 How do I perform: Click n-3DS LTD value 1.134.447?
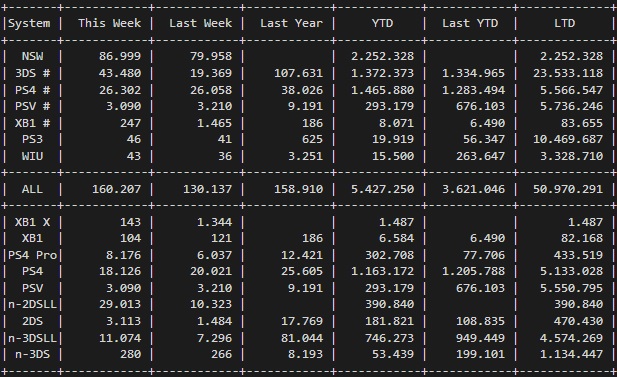(571, 355)
